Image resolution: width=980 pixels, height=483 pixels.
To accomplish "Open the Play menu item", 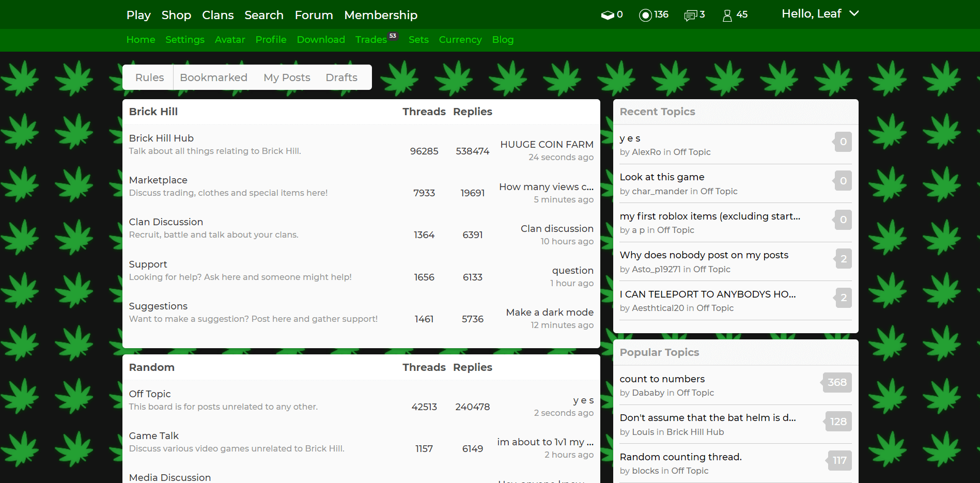I will (138, 15).
